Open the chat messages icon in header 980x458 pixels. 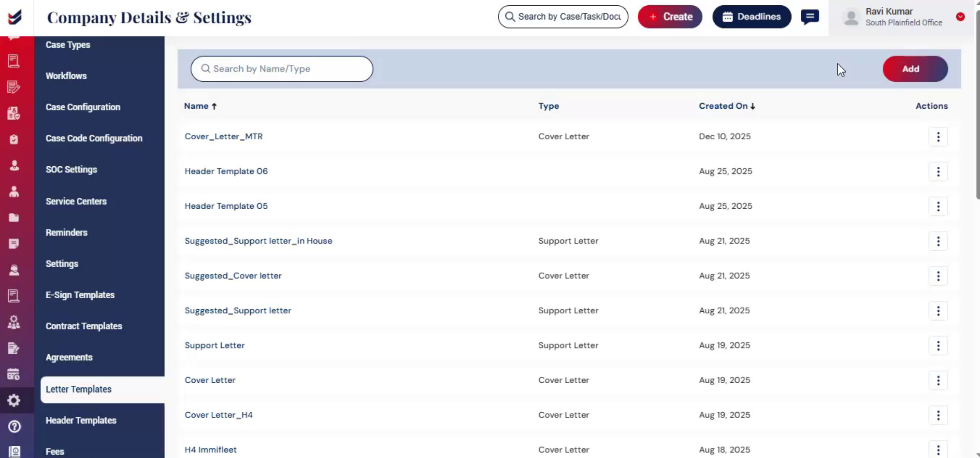click(810, 17)
